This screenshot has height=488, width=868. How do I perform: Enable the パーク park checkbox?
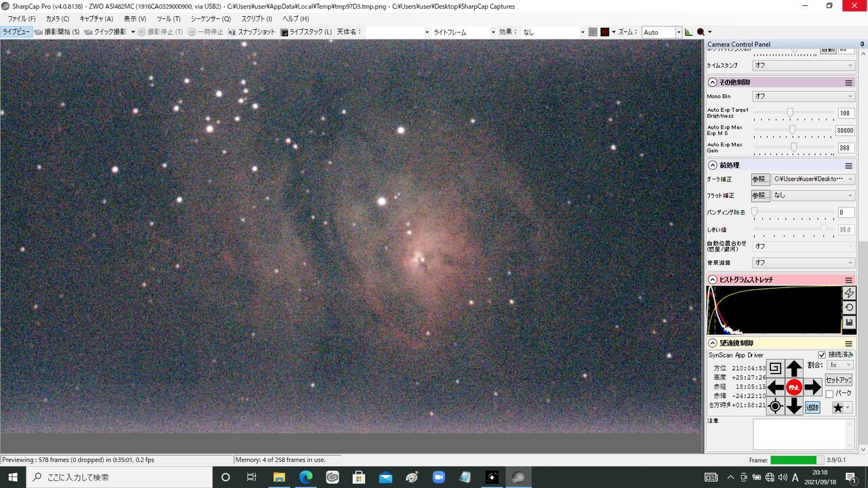829,394
